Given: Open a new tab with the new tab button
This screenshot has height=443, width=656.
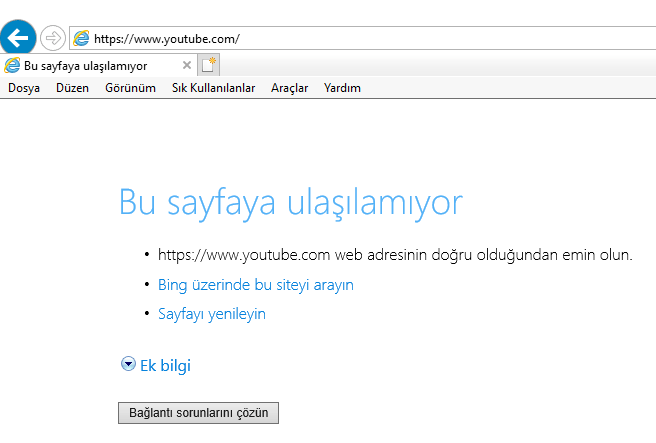Looking at the screenshot, I should click(x=208, y=65).
